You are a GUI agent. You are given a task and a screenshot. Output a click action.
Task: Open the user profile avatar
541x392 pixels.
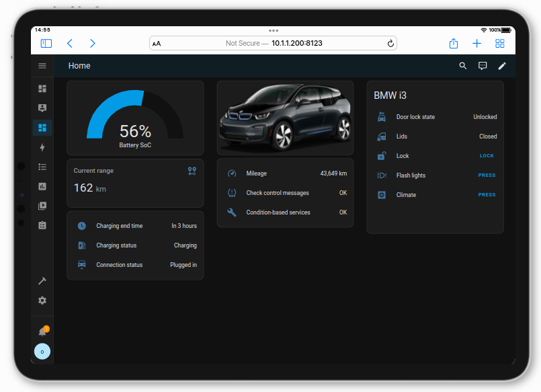pos(42,352)
